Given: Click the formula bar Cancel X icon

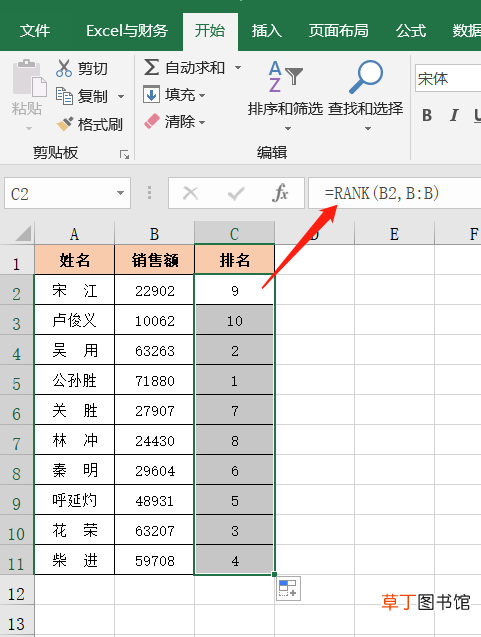Looking at the screenshot, I should click(191, 193).
